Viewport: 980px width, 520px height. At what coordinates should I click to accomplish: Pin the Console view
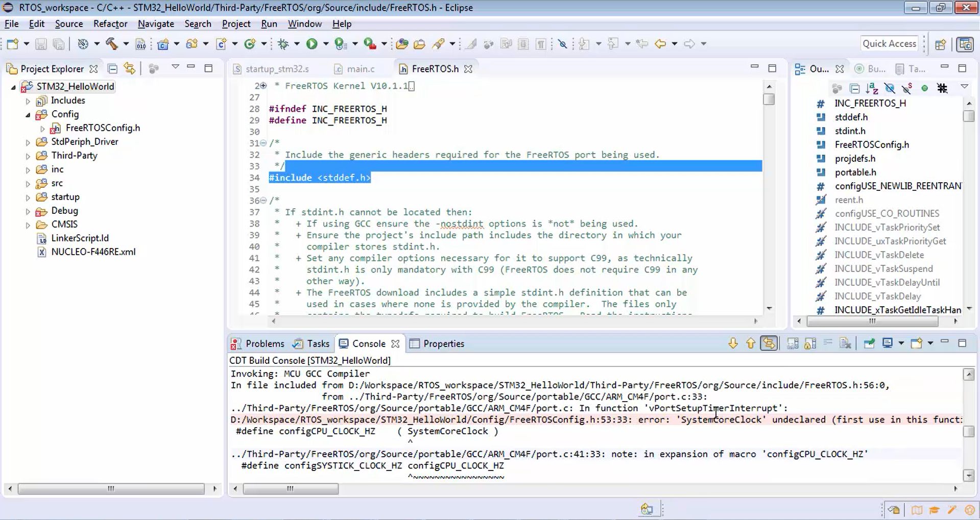tap(869, 343)
